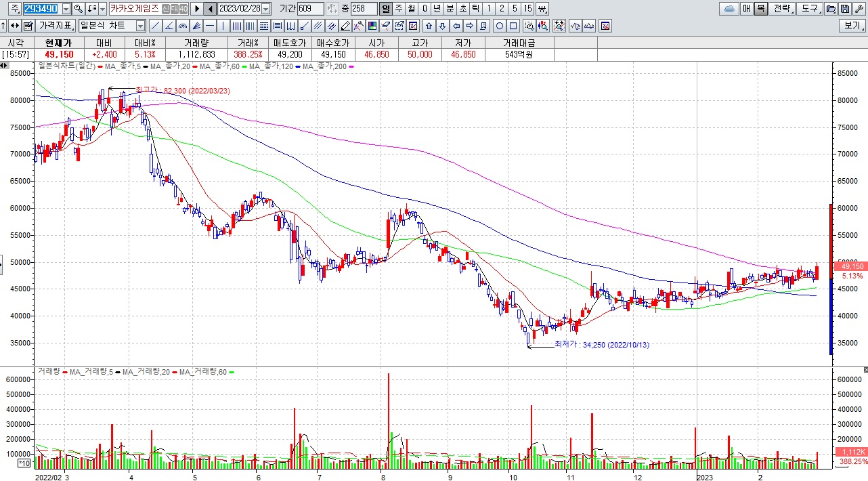Viewport: 868px width, 481px height.
Task: Open the 일본식 차트 chart type dropdown
Action: [x=140, y=26]
